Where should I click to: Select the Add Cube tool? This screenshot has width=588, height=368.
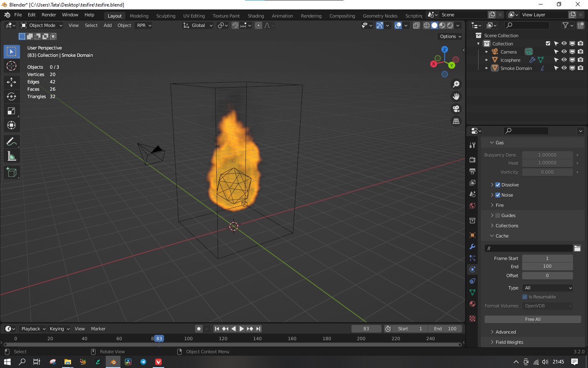(11, 173)
